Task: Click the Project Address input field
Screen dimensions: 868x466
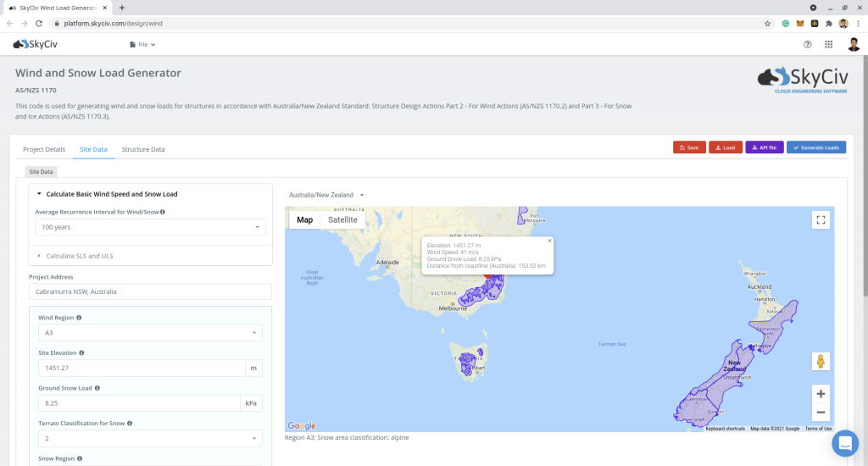Action: [150, 291]
